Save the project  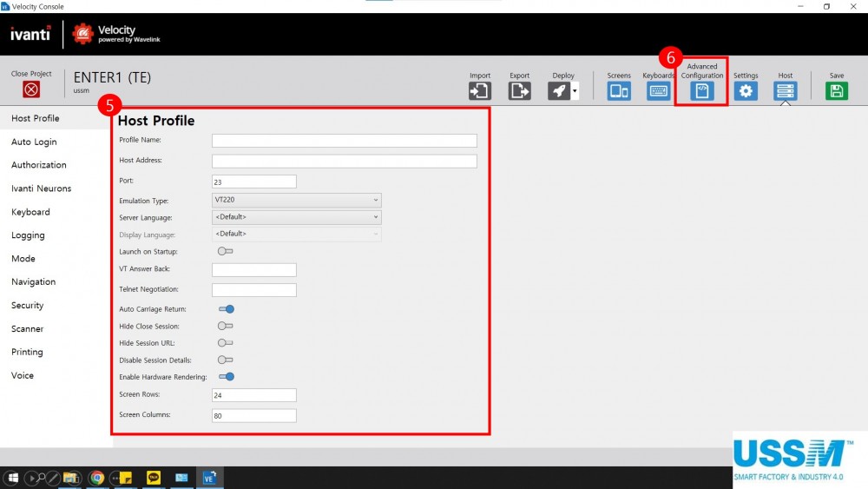pyautogui.click(x=837, y=91)
